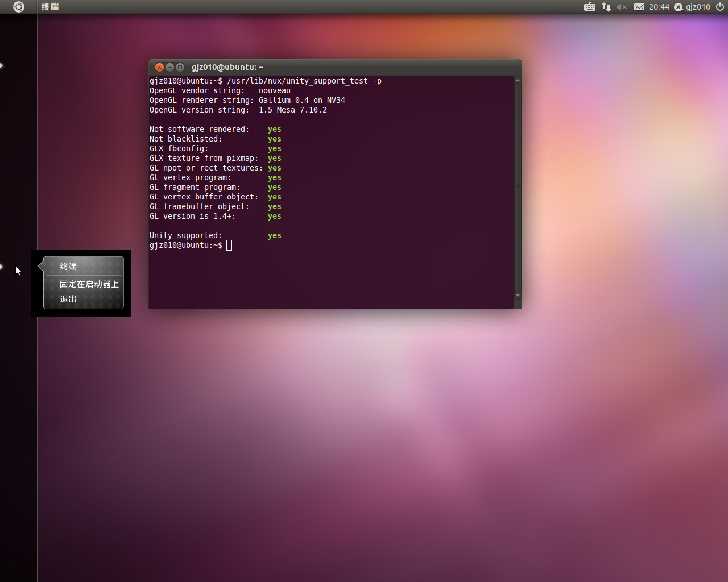Click the OpenGL vendor string line

[x=220, y=91]
